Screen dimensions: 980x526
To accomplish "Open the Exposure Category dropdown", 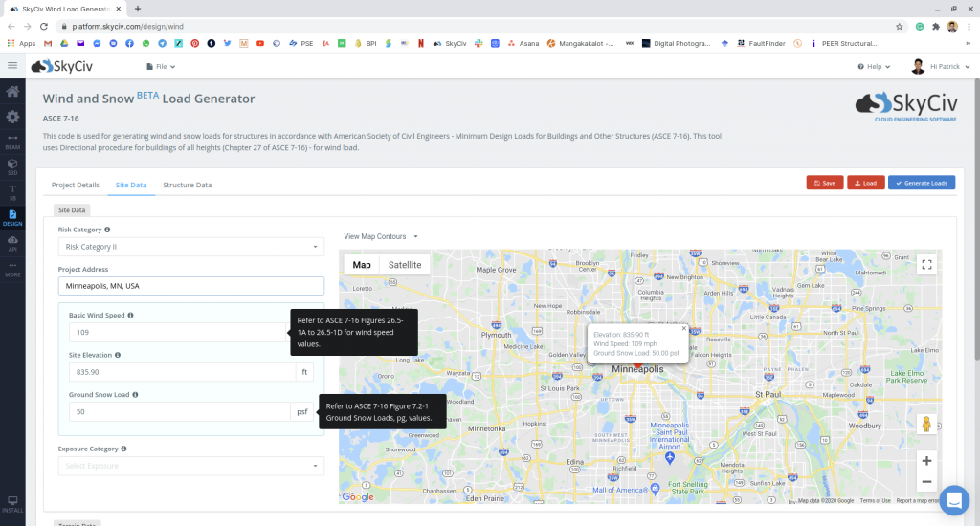I will 190,466.
